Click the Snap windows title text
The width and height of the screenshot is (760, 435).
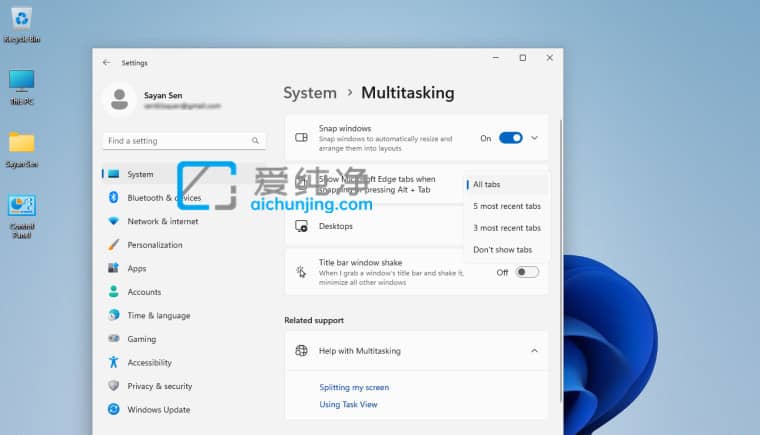345,128
